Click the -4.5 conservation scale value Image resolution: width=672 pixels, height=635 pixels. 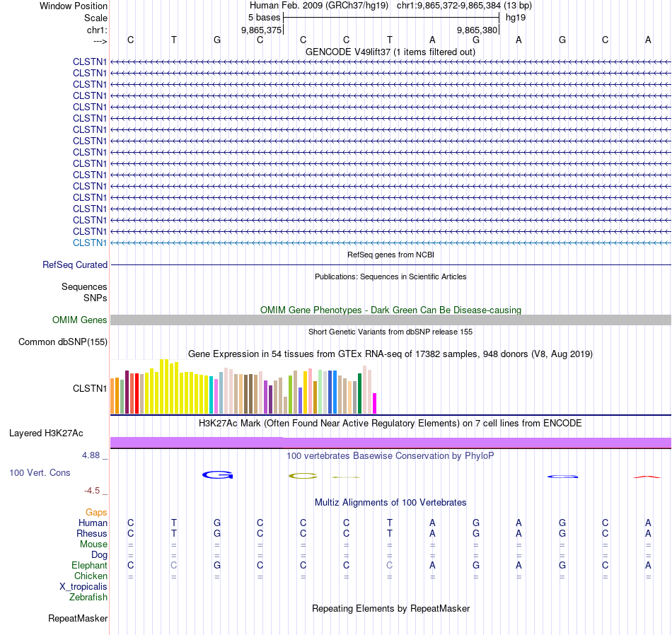point(92,491)
